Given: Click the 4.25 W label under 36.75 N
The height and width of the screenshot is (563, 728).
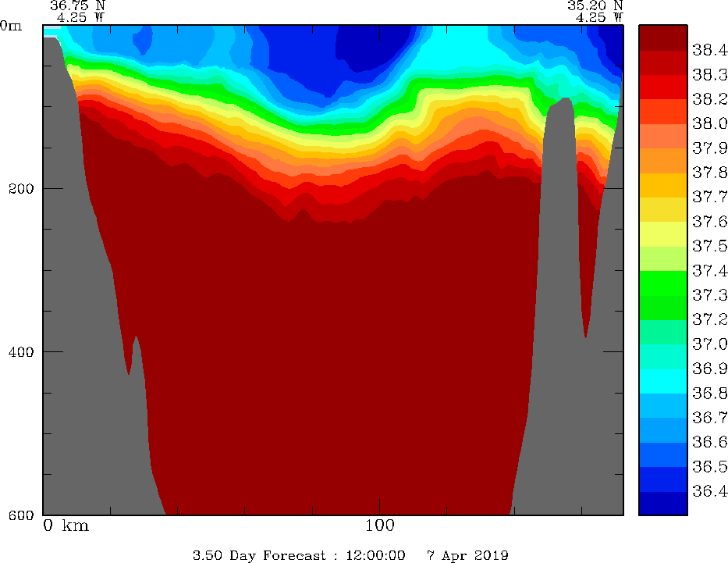Looking at the screenshot, I should [81, 18].
